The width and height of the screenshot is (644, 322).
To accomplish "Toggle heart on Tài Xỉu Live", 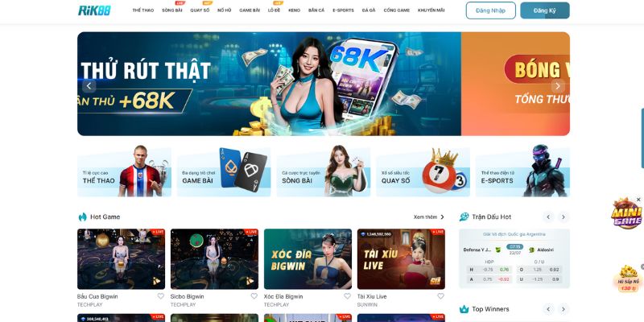I will (440, 296).
